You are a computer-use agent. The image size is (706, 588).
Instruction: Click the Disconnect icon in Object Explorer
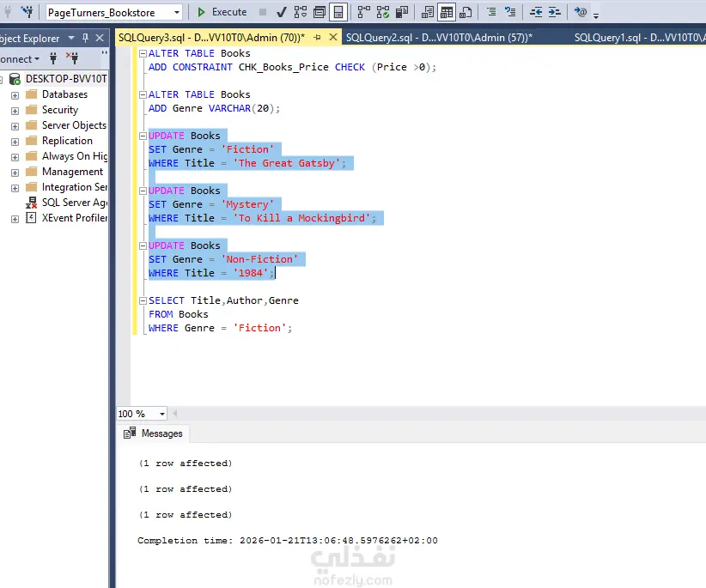[x=72, y=58]
